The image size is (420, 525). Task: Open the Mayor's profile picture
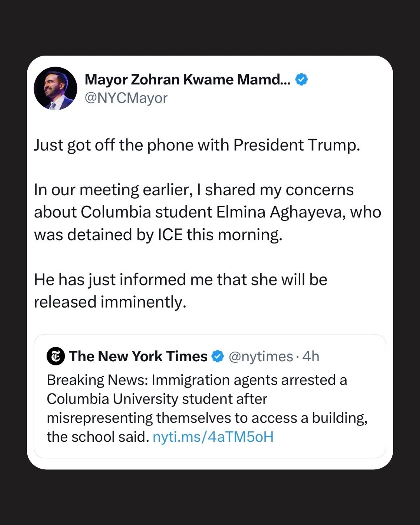(x=56, y=89)
